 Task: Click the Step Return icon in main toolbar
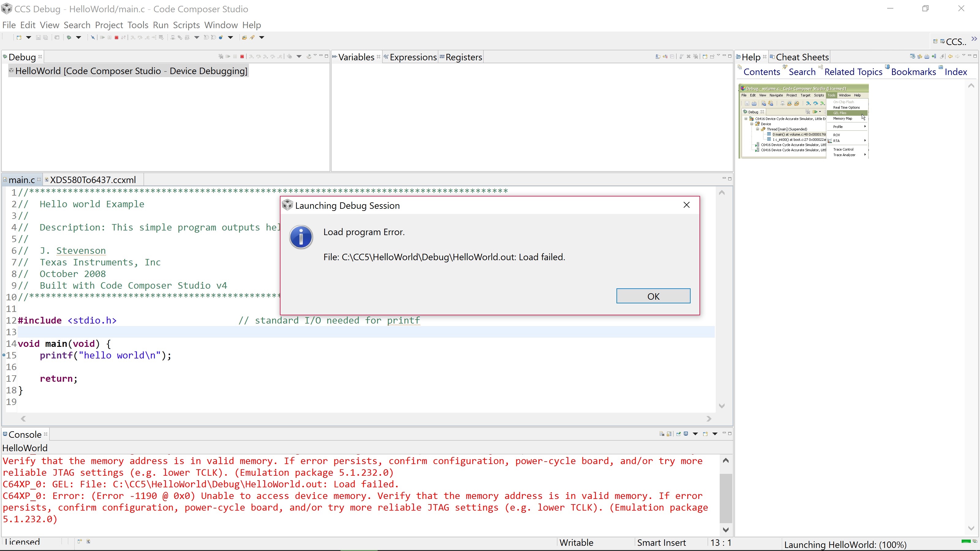click(x=147, y=38)
